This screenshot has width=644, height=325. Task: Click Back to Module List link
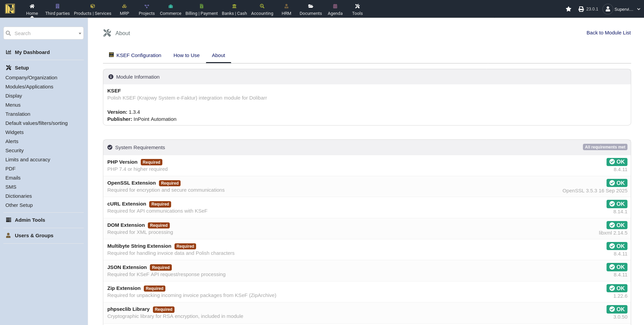point(608,33)
